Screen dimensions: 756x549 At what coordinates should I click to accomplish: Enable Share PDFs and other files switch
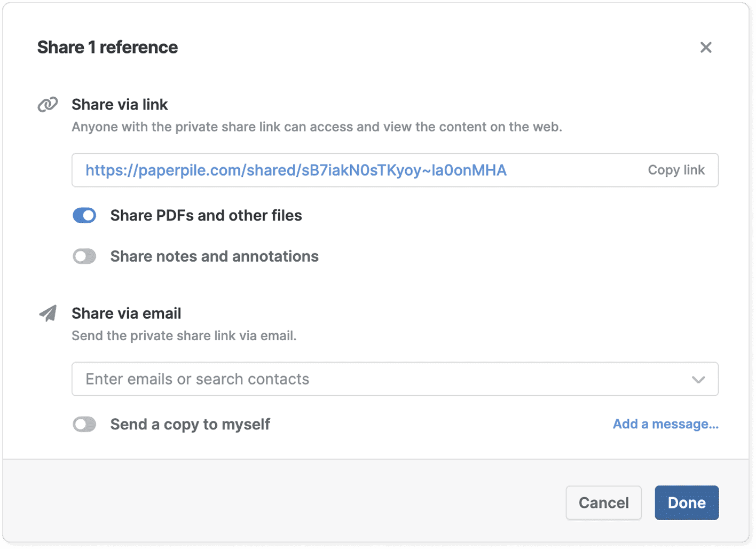[x=84, y=216]
